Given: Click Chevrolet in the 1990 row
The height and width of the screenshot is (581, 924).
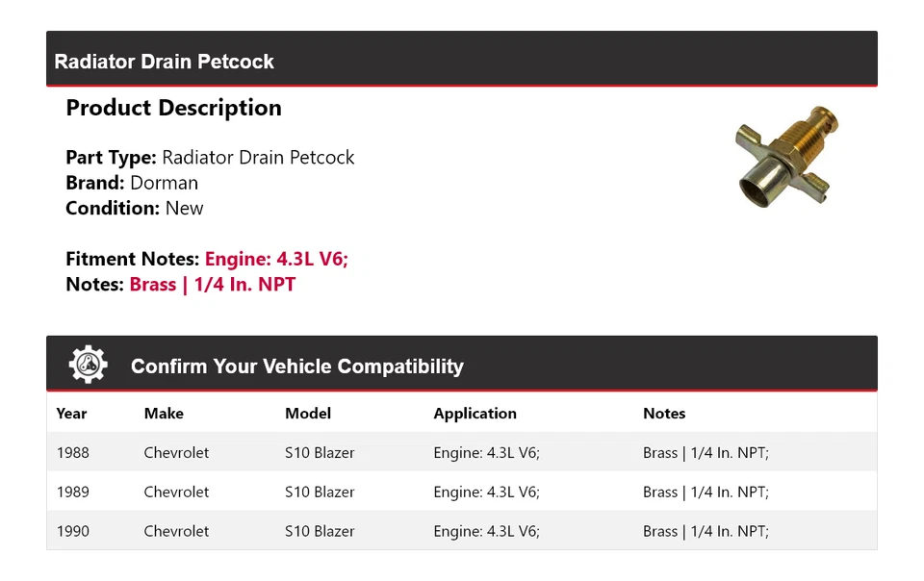Looking at the screenshot, I should tap(176, 532).
